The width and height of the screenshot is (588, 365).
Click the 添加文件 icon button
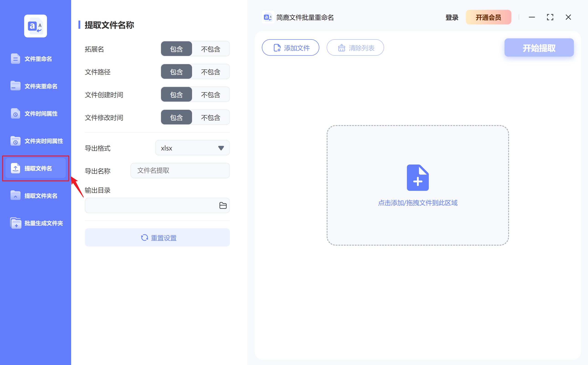tap(277, 47)
